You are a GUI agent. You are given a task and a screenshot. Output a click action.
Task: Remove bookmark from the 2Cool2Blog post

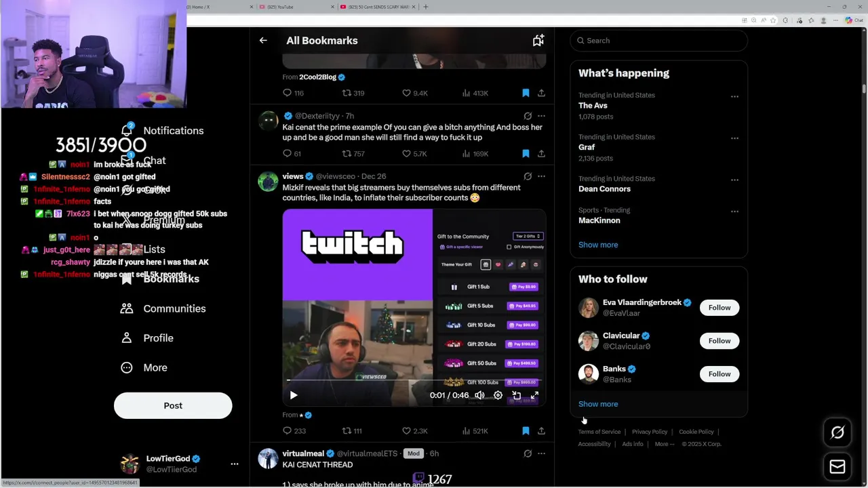pyautogui.click(x=526, y=93)
